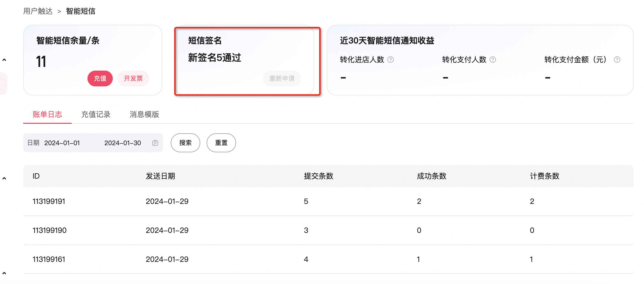
Task: Click the 提交条数 column header
Action: click(x=319, y=176)
